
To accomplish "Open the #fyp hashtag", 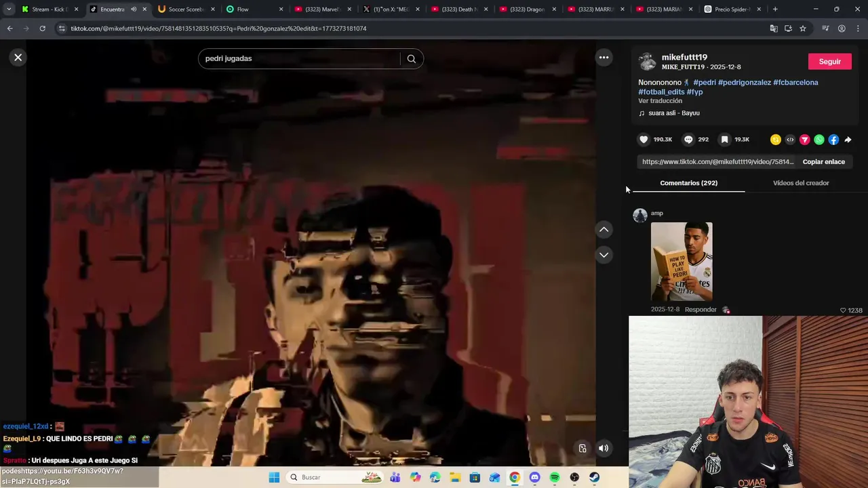I will (x=694, y=92).
